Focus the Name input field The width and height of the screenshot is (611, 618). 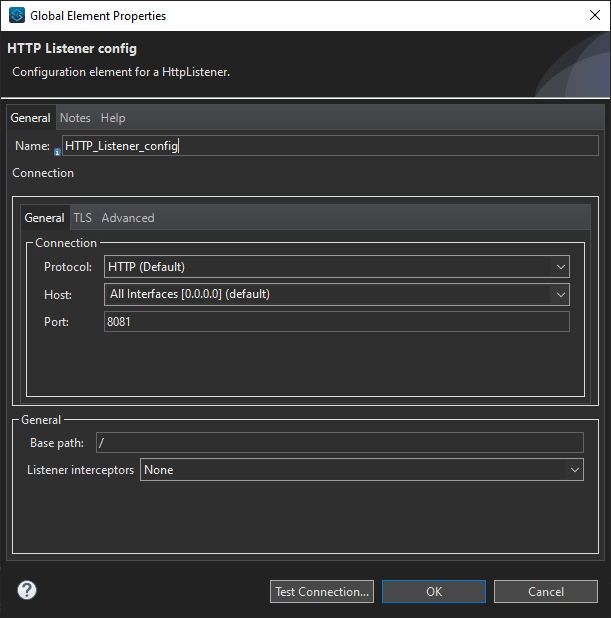pyautogui.click(x=330, y=146)
